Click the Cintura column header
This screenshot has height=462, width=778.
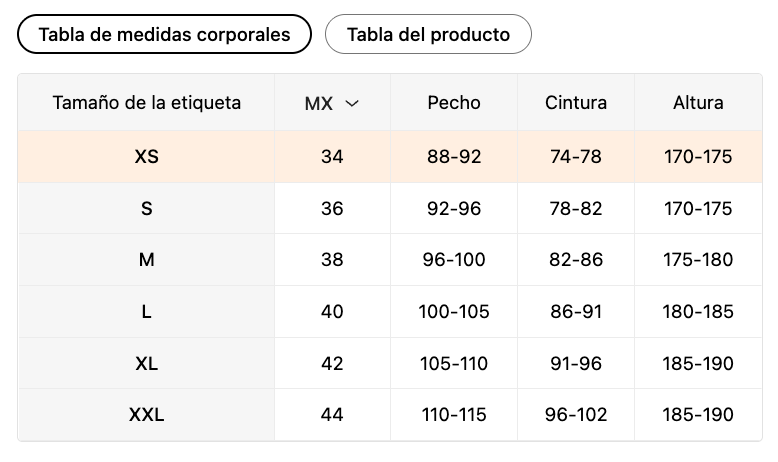576,103
